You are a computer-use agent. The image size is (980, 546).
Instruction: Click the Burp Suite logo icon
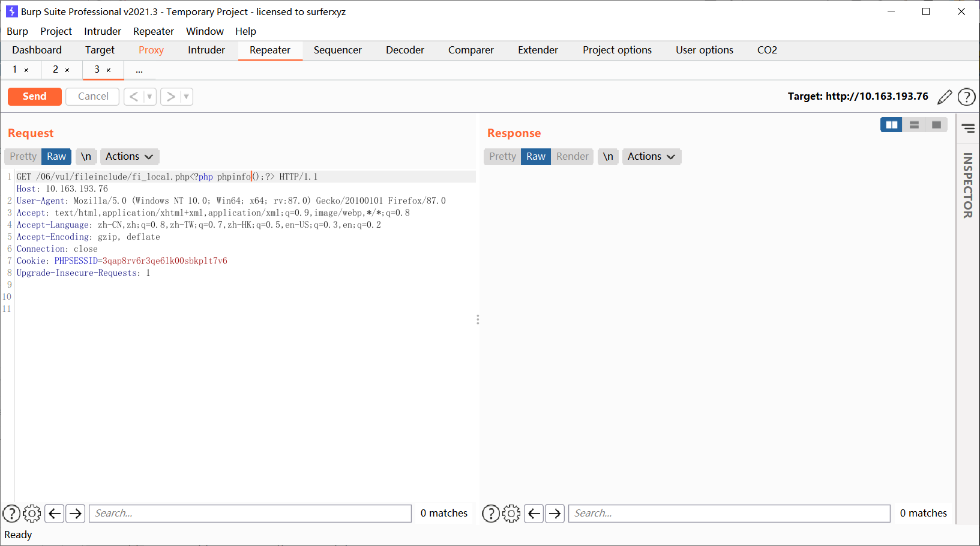(11, 11)
